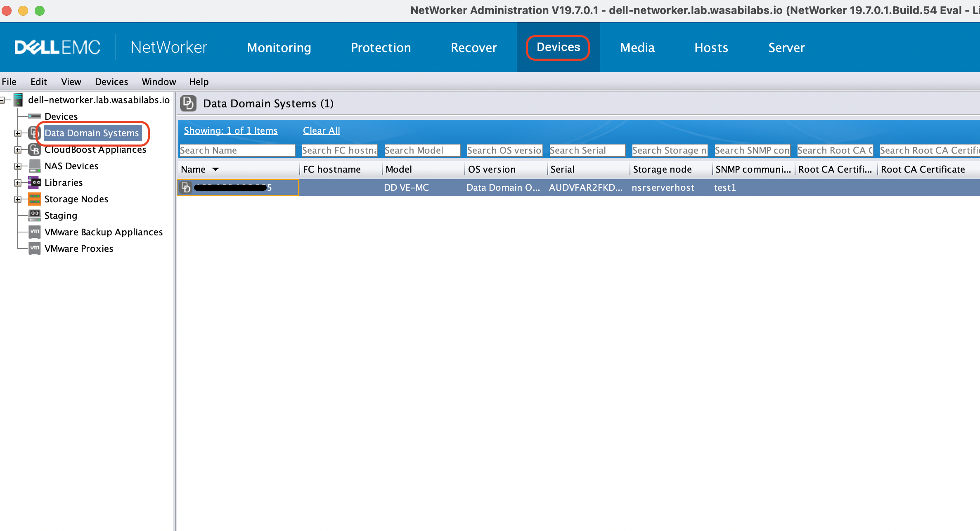This screenshot has height=531, width=980.
Task: Click the Search OS version filter field
Action: pyautogui.click(x=504, y=150)
